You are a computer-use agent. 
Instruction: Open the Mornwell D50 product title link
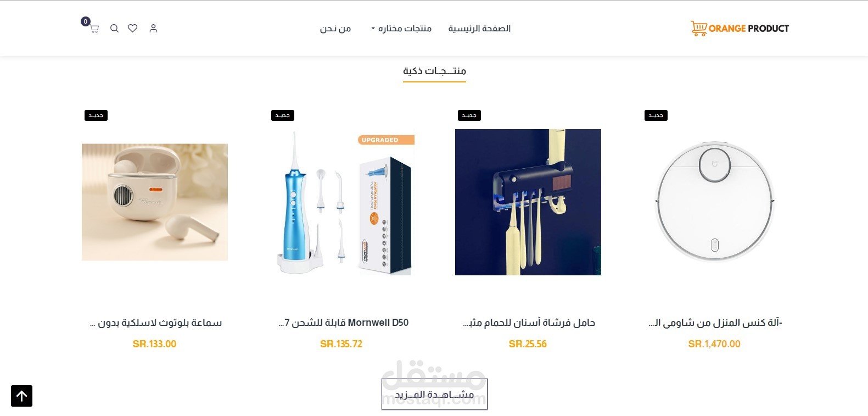tap(344, 323)
